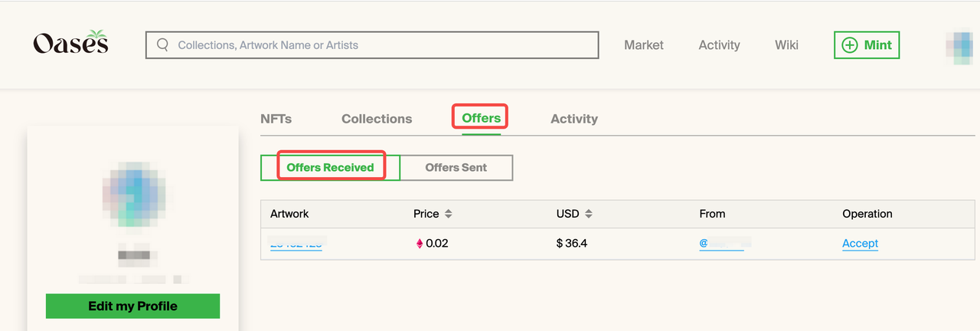
Task: Go to Market in top navigation
Action: [644, 45]
